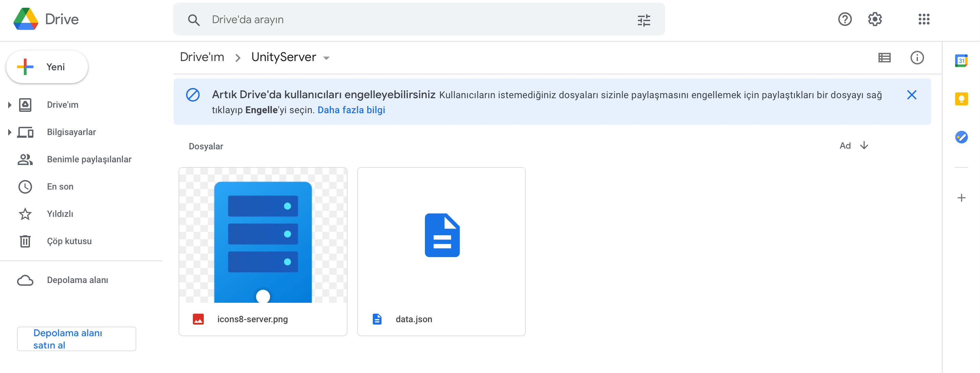Open the Settings gear icon
Viewport: 980px width, 373px height.
(x=875, y=19)
